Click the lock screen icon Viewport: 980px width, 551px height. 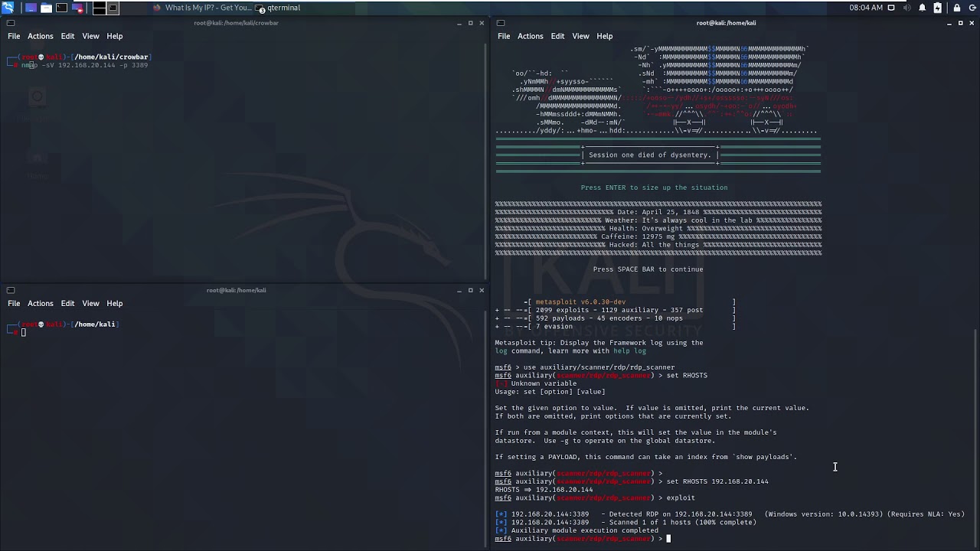(x=957, y=8)
